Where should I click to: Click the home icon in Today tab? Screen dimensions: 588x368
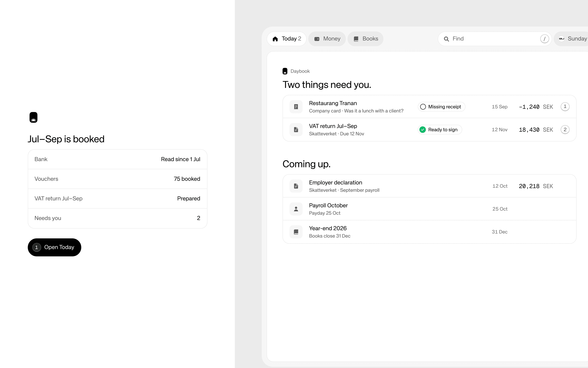(275, 39)
